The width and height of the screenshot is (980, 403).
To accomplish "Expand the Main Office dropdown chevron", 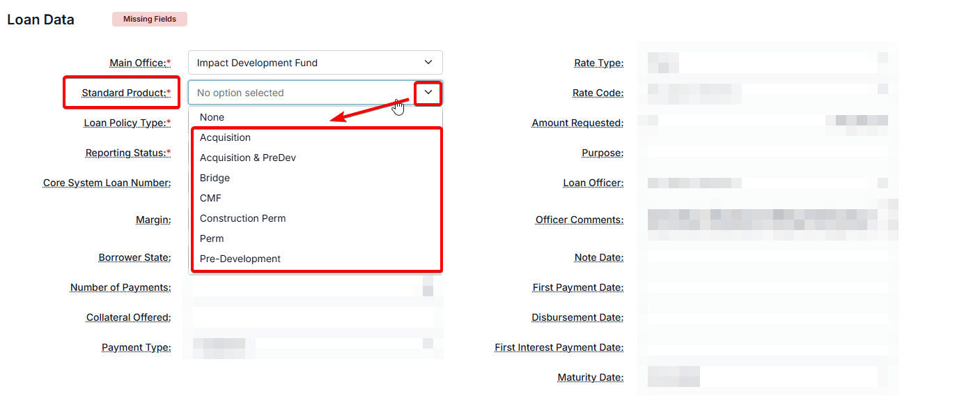I will coord(428,63).
